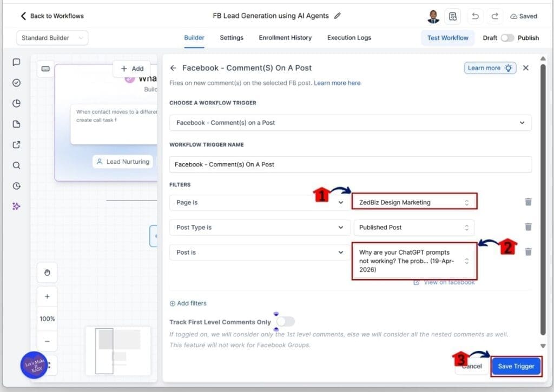This screenshot has width=554, height=392.
Task: Change the ZedBiz Design Marketing page selector
Action: 414,202
